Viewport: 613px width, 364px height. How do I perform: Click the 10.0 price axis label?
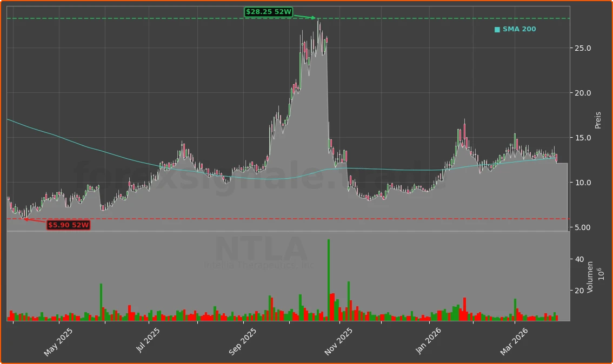tap(583, 183)
